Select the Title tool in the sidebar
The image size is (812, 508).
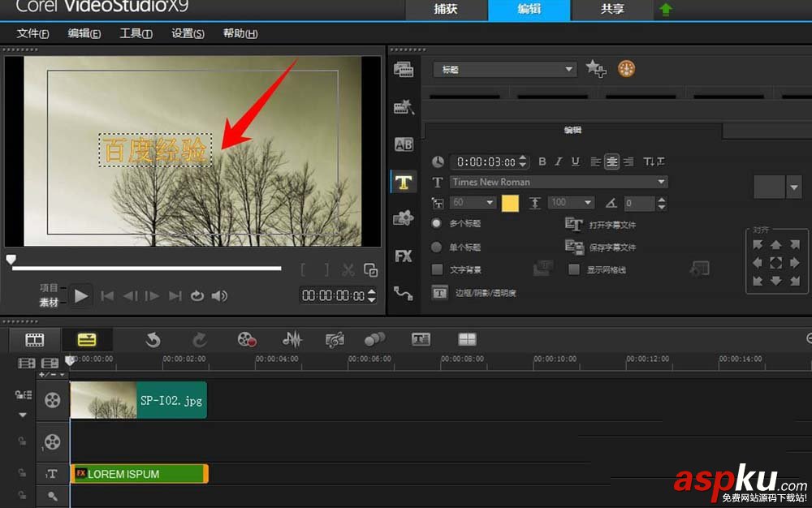tap(404, 182)
